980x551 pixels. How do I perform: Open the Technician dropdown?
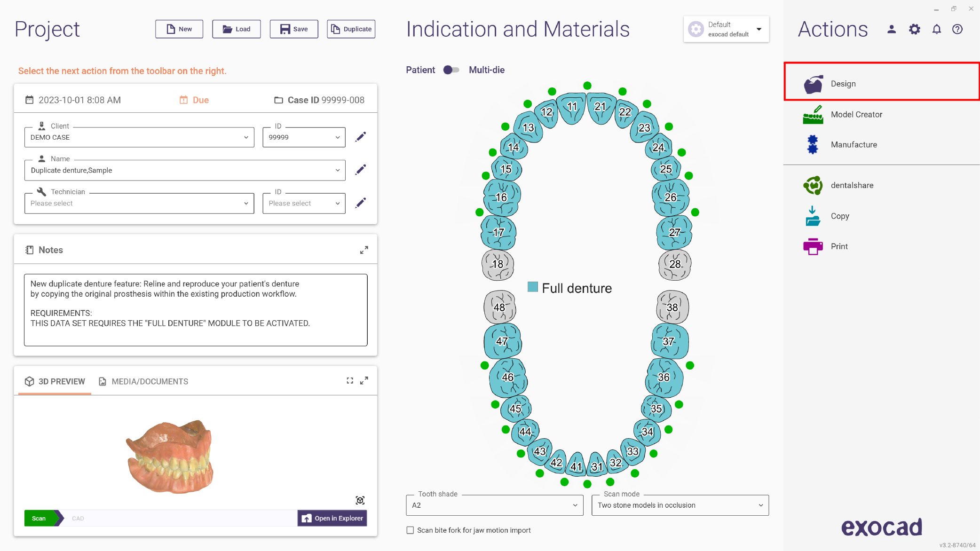click(139, 204)
